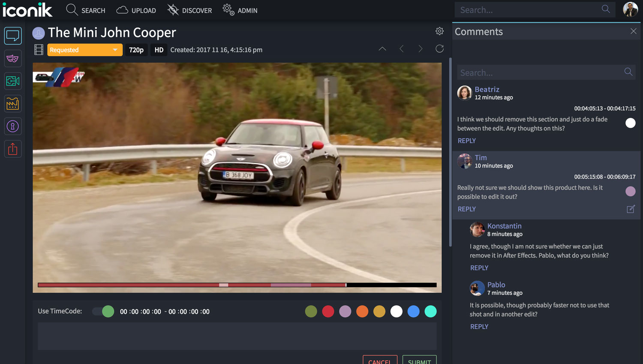The width and height of the screenshot is (643, 364).
Task: Click Reply under Tim's comment
Action: tap(467, 209)
